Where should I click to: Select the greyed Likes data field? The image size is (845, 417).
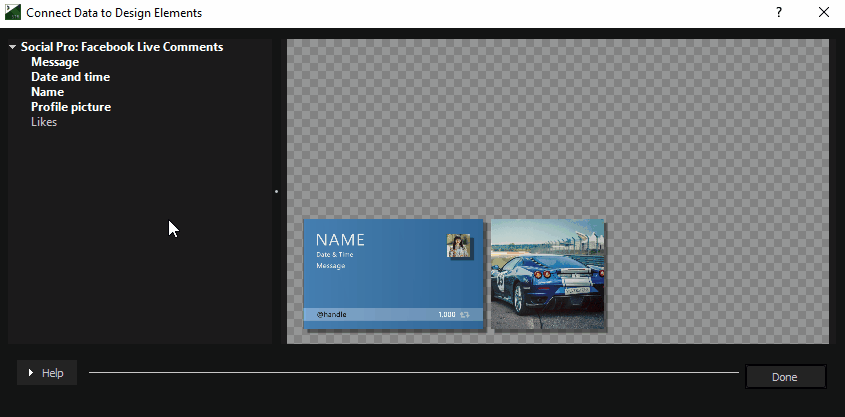click(x=44, y=122)
